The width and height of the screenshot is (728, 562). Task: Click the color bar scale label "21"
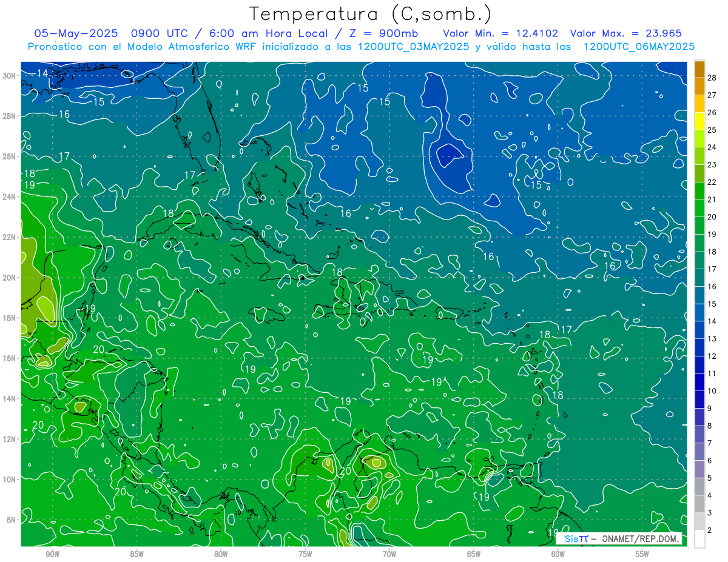click(x=712, y=199)
